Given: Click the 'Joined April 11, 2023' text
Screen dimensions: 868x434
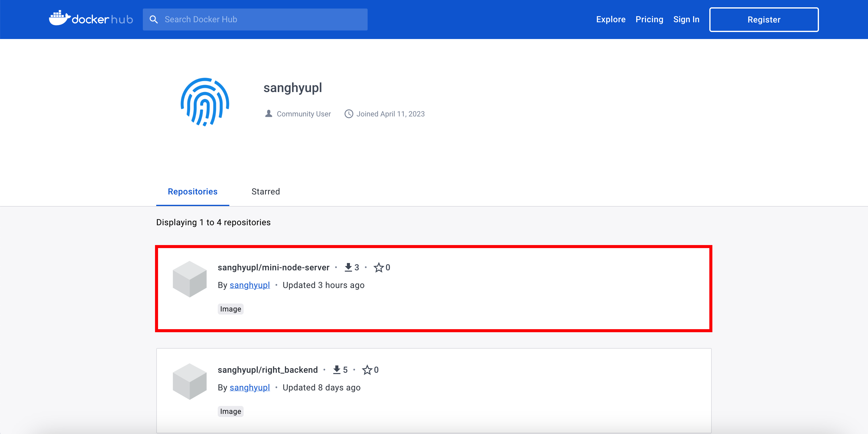Looking at the screenshot, I should [390, 114].
